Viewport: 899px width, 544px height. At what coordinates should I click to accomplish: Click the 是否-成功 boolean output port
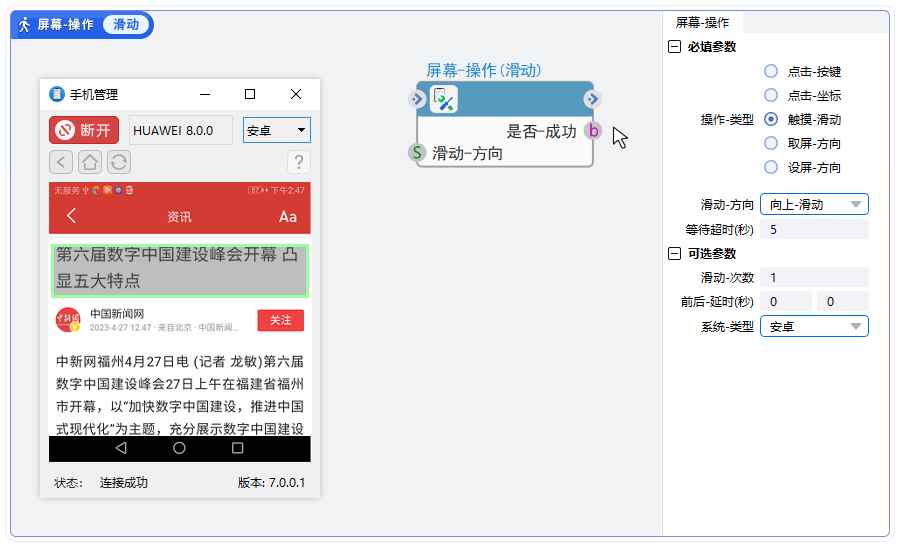[593, 131]
